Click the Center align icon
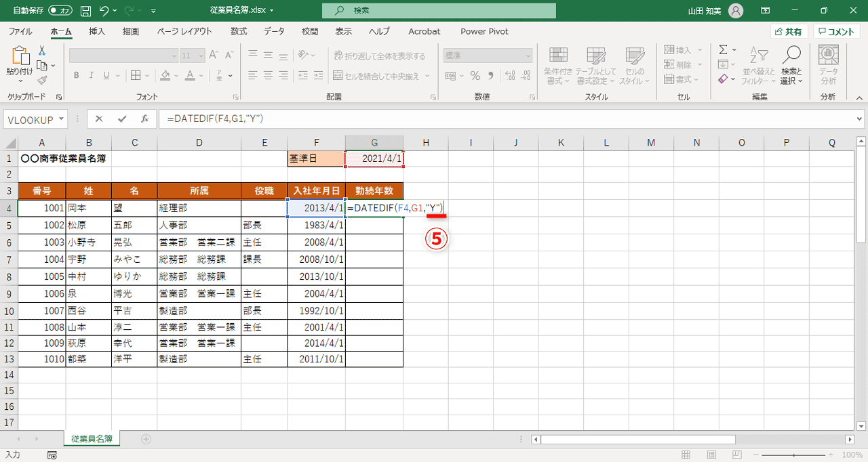This screenshot has height=462, width=868. [x=269, y=76]
